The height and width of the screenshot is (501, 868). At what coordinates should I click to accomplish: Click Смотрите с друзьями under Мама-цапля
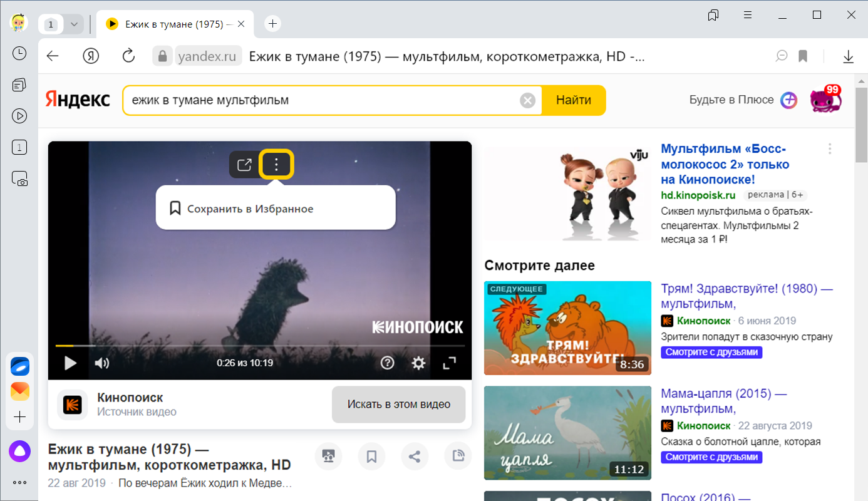pos(711,458)
